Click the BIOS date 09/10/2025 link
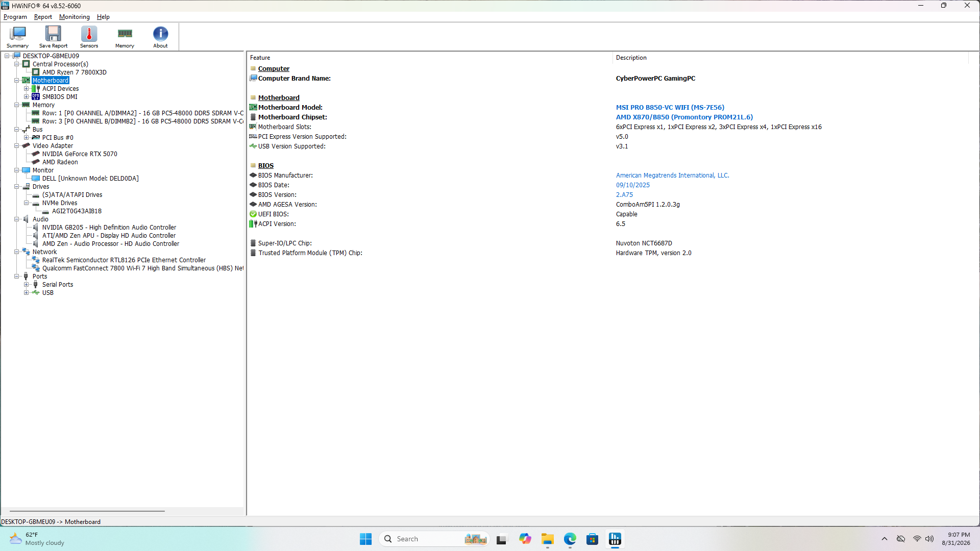 pos(632,185)
